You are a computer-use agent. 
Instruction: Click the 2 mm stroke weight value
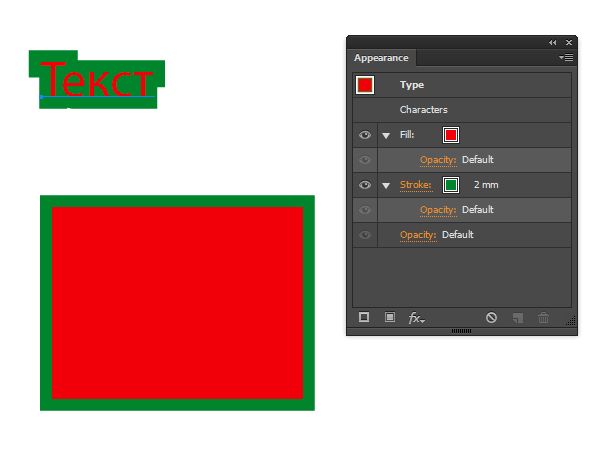pyautogui.click(x=486, y=185)
